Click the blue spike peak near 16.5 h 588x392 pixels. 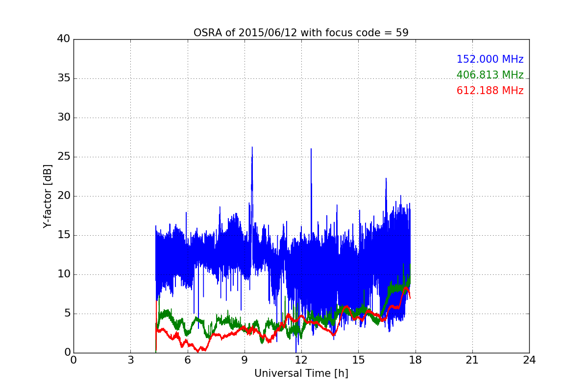pyautogui.click(x=386, y=179)
